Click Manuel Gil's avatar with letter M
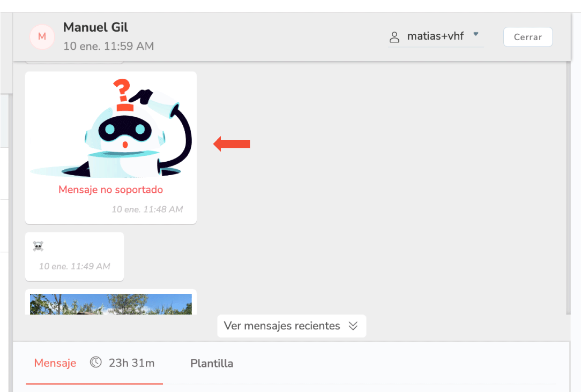 pos(42,36)
